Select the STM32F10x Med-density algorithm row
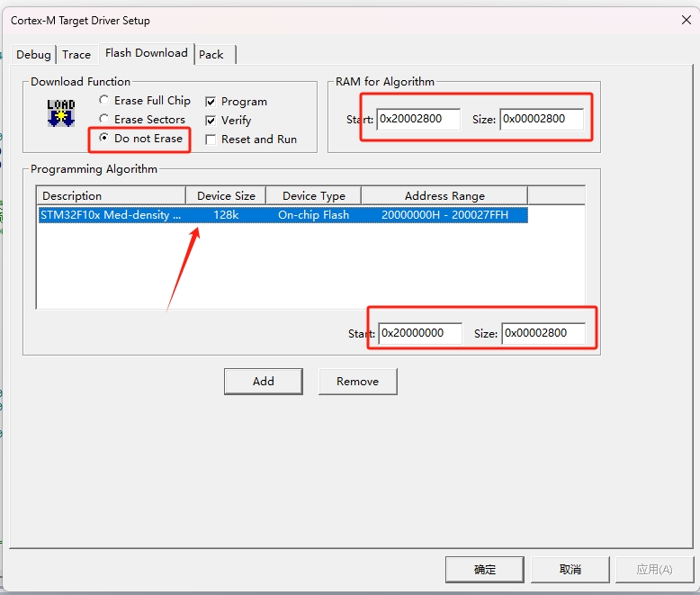Image resolution: width=700 pixels, height=595 pixels. click(x=283, y=215)
